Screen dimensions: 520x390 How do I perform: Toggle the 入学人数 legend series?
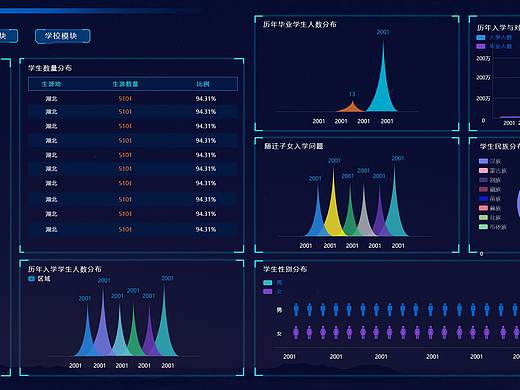494,37
